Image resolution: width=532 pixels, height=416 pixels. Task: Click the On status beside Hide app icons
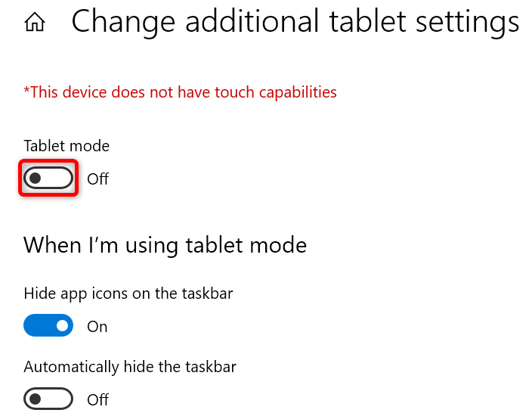pyautogui.click(x=97, y=327)
